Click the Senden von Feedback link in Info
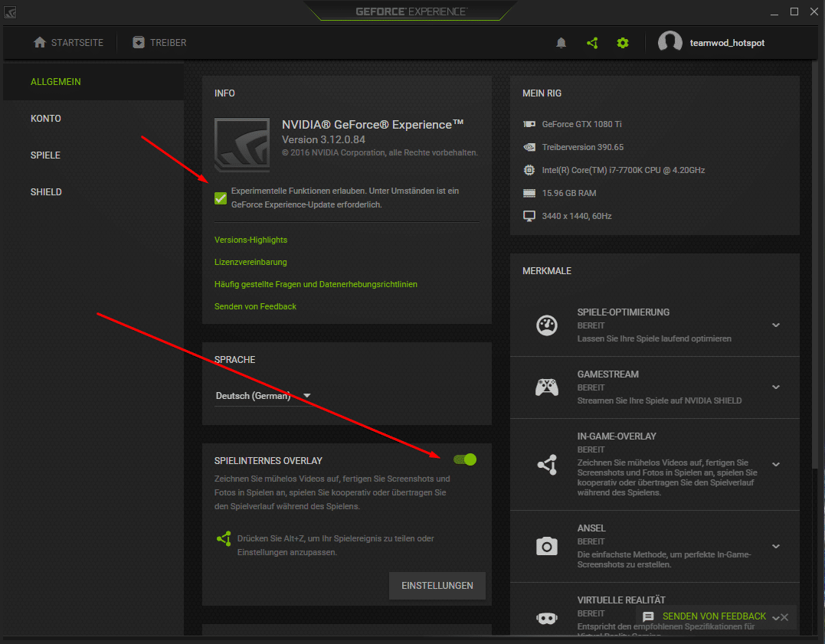This screenshot has width=825, height=644. (255, 306)
